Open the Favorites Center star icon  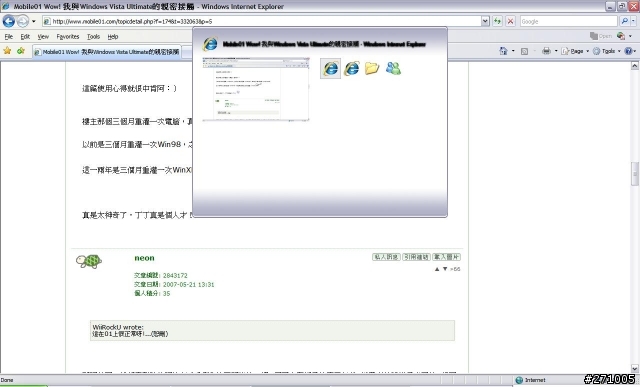point(7,51)
